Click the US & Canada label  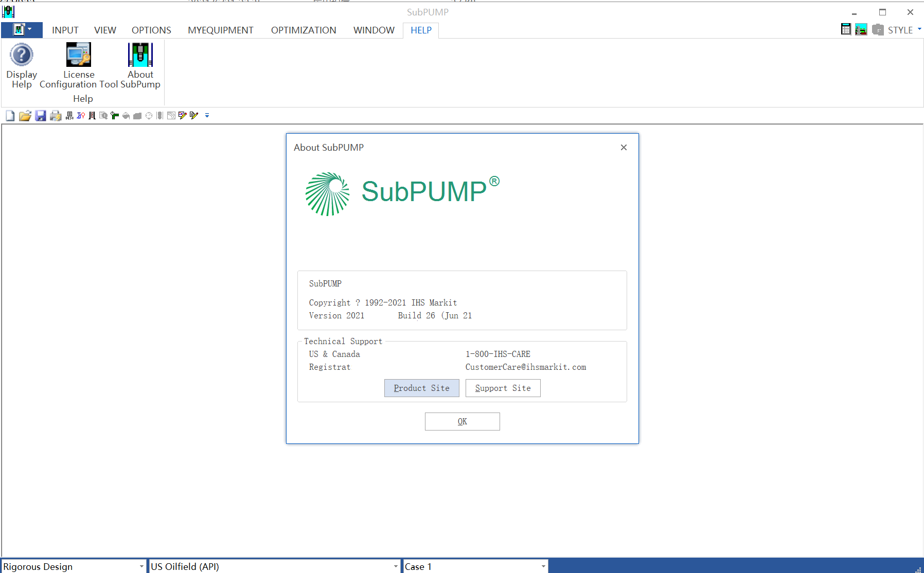click(x=334, y=354)
